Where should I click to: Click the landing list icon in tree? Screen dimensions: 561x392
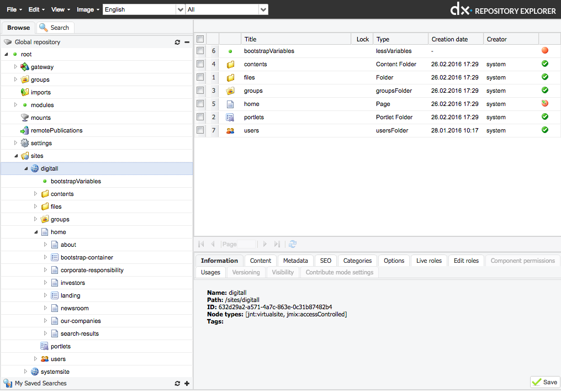pyautogui.click(x=55, y=295)
